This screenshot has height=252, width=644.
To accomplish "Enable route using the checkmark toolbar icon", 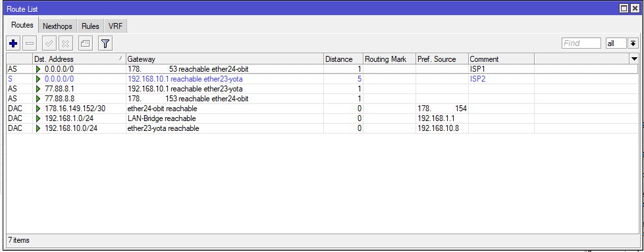I will pos(49,43).
